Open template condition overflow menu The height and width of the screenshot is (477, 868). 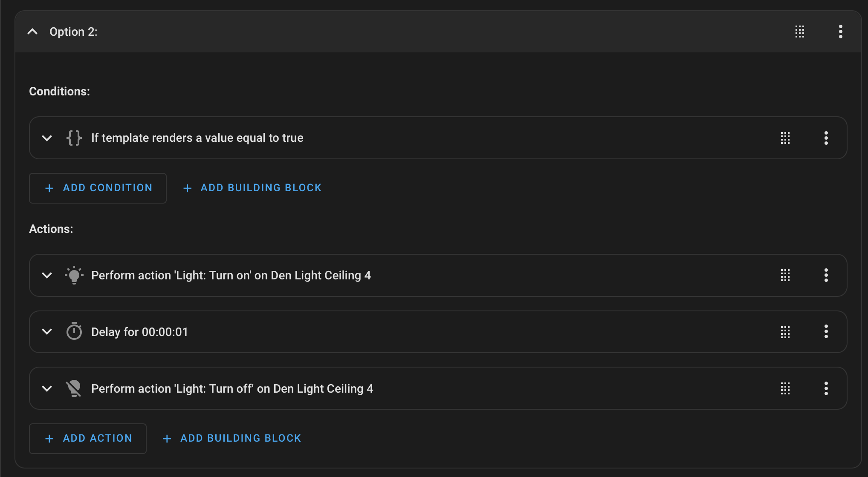point(826,138)
